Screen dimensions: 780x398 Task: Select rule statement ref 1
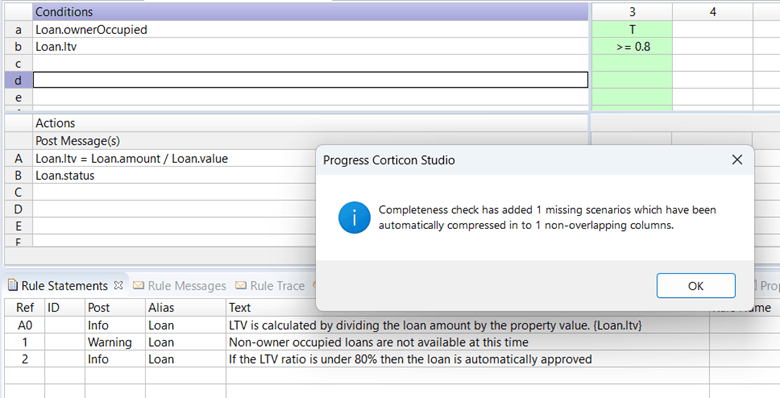[x=25, y=342]
